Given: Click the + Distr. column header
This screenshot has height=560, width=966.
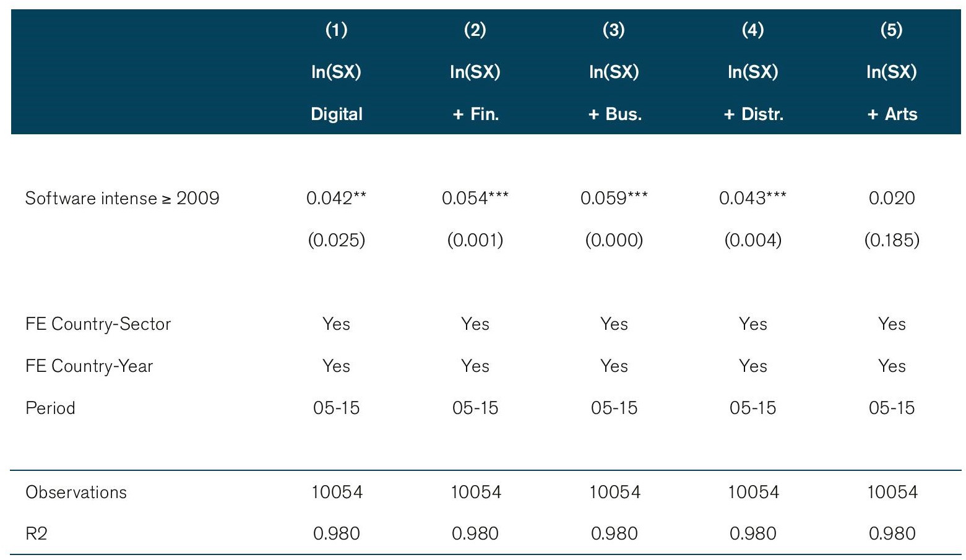Looking at the screenshot, I should tap(753, 114).
